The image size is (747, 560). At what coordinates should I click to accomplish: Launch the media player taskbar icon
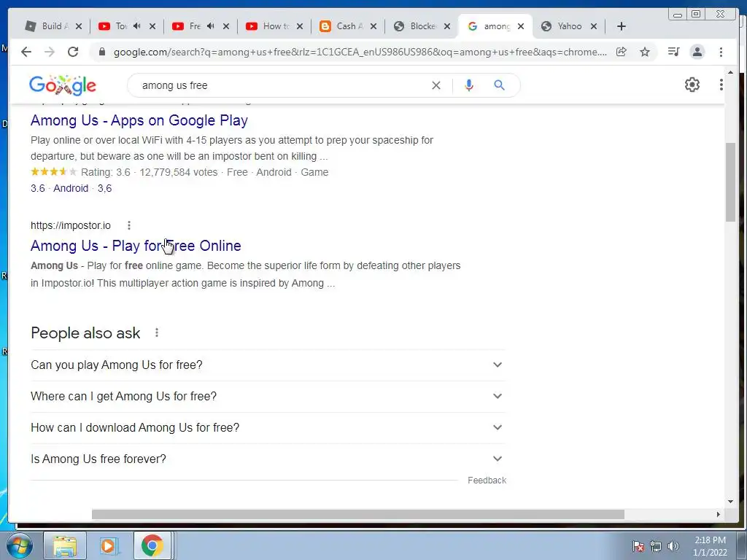109,545
